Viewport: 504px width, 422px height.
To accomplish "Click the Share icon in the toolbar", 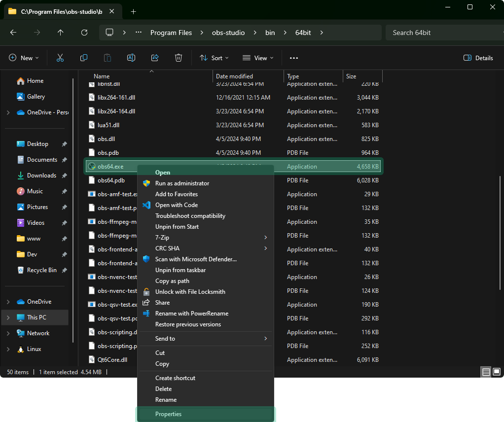I will pos(154,58).
